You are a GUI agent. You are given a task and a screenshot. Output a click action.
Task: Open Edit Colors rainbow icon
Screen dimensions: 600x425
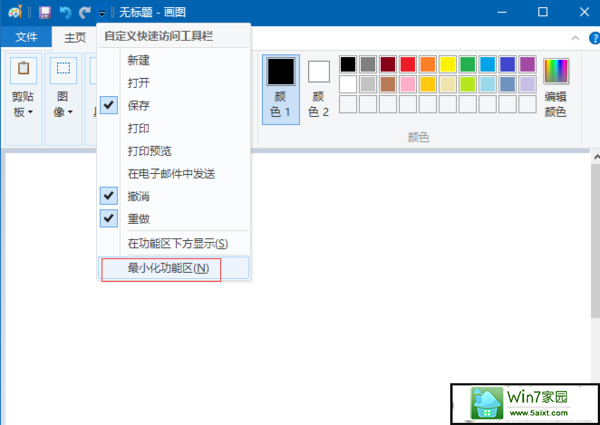pos(555,71)
